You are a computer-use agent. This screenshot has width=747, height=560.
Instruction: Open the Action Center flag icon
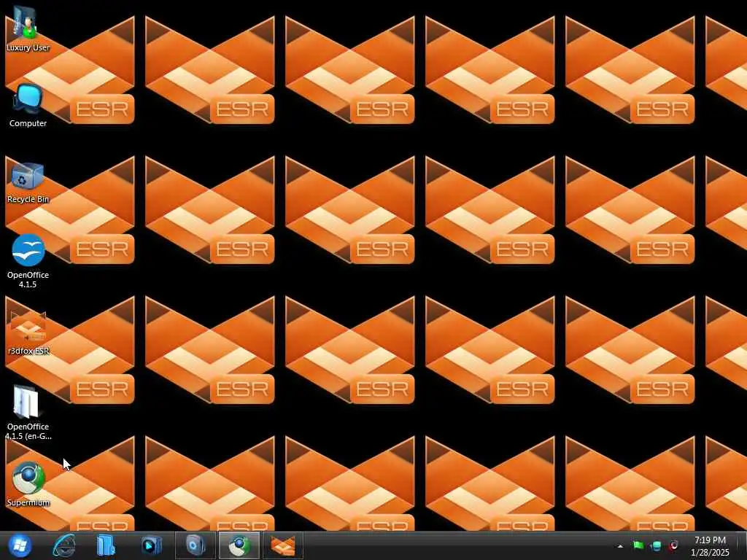pos(638,545)
